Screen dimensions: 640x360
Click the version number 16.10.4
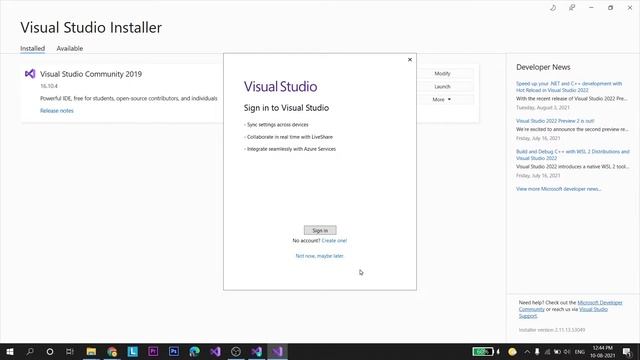pos(49,86)
